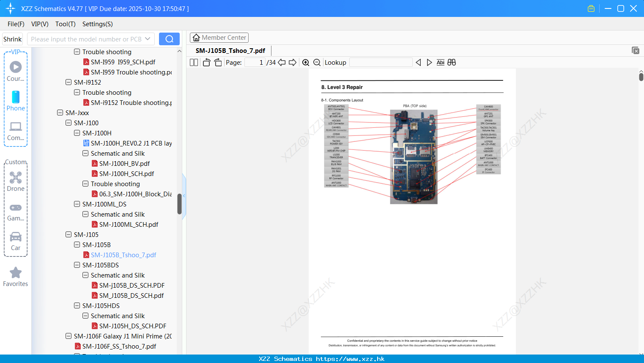This screenshot has height=363, width=644.
Task: Open Favorites star icon
Action: coord(16,277)
